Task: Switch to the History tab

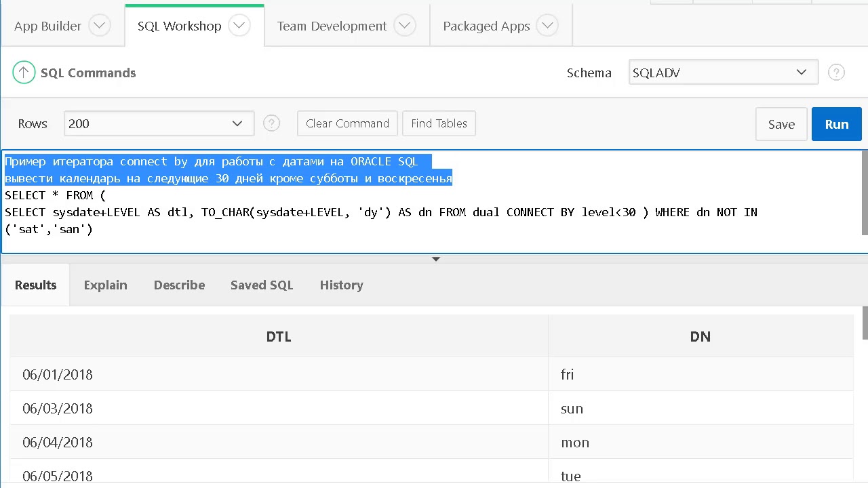Action: tap(341, 285)
